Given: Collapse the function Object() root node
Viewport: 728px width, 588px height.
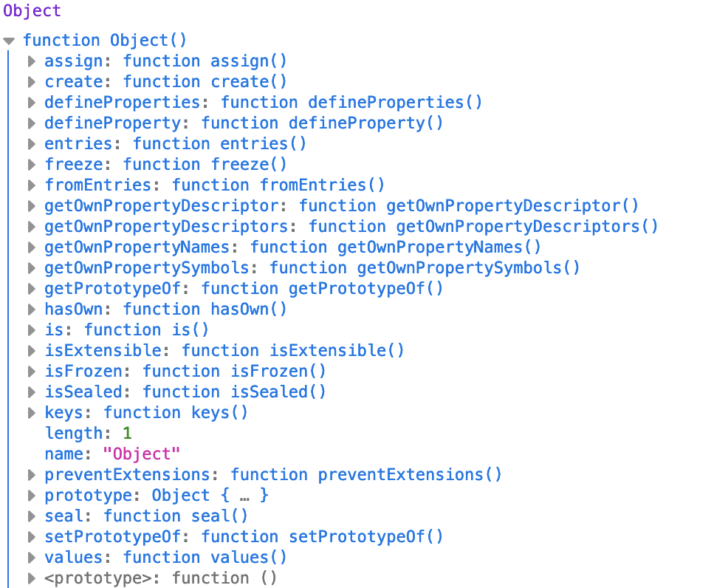Looking at the screenshot, I should pyautogui.click(x=9, y=41).
